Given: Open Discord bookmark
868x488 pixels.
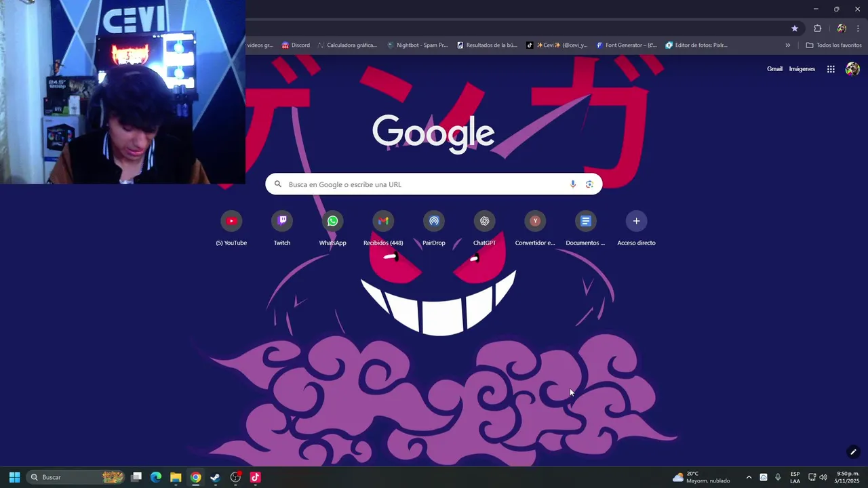Looking at the screenshot, I should [296, 45].
